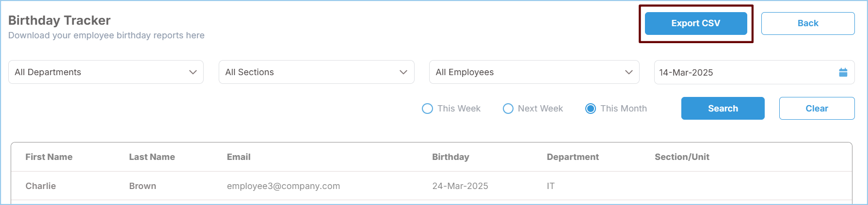This screenshot has height=205, width=868.
Task: Reset filters with the Clear button
Action: [817, 109]
